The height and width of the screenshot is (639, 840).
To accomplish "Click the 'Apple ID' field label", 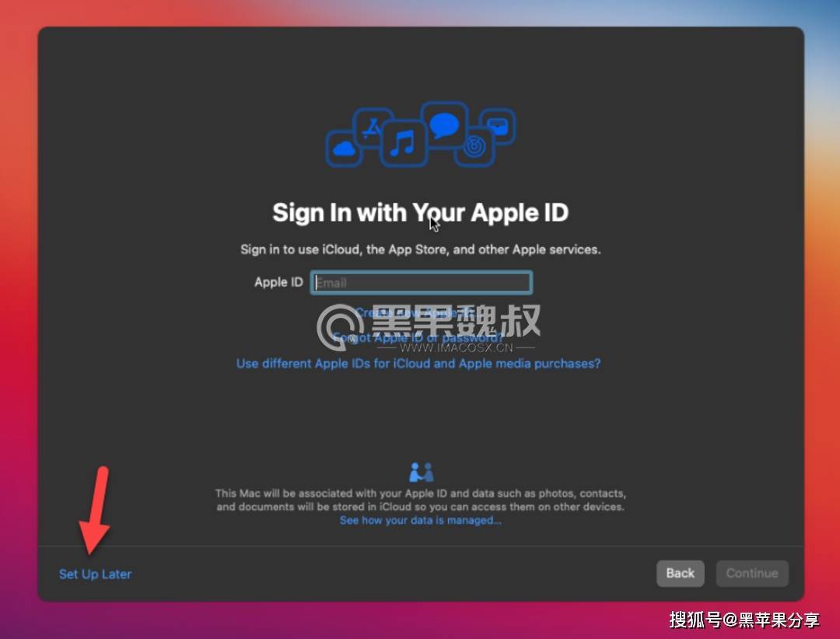I will pyautogui.click(x=278, y=282).
